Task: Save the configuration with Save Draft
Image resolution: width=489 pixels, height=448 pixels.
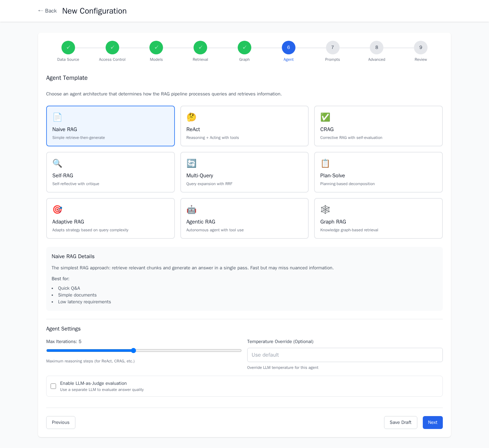Action: [x=401, y=423]
